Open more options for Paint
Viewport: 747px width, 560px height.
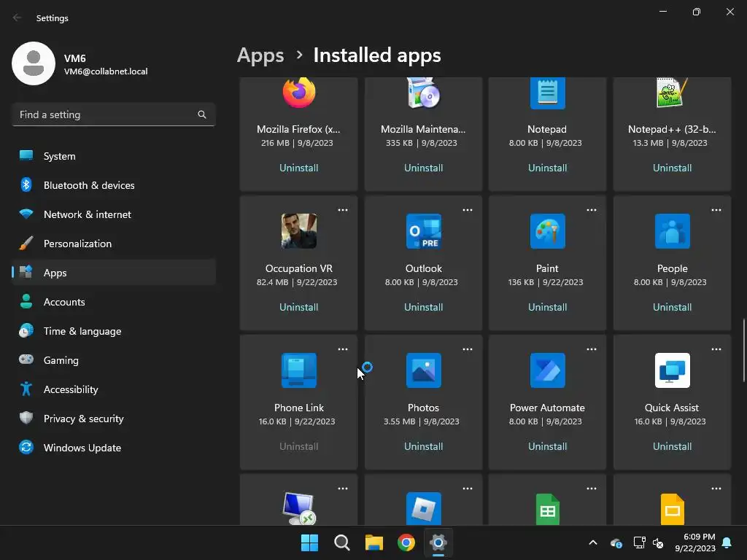tap(591, 210)
